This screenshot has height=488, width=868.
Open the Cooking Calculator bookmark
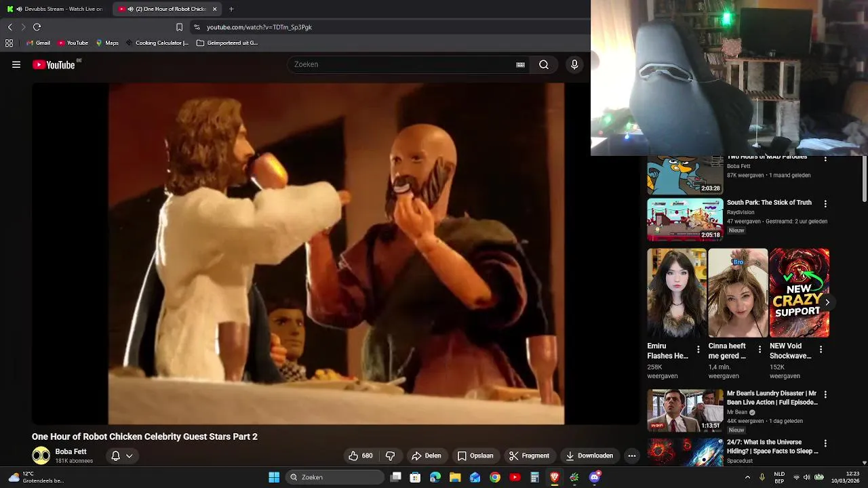157,43
